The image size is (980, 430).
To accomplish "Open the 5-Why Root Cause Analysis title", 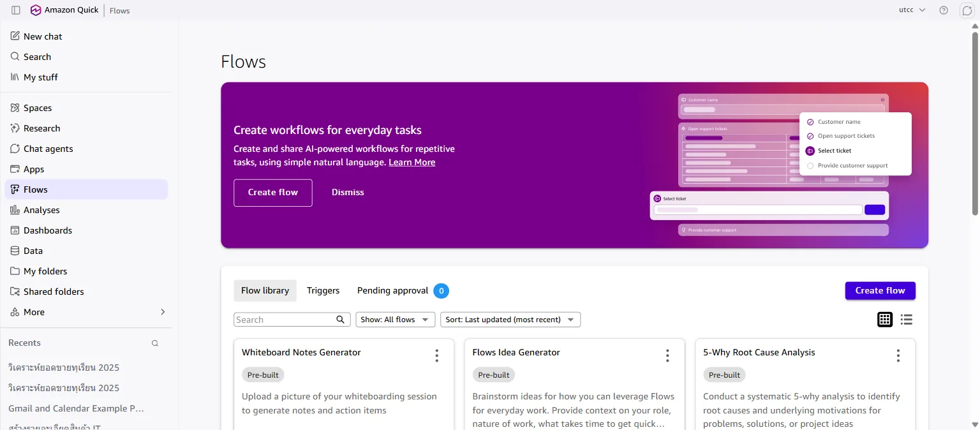I will pos(759,352).
